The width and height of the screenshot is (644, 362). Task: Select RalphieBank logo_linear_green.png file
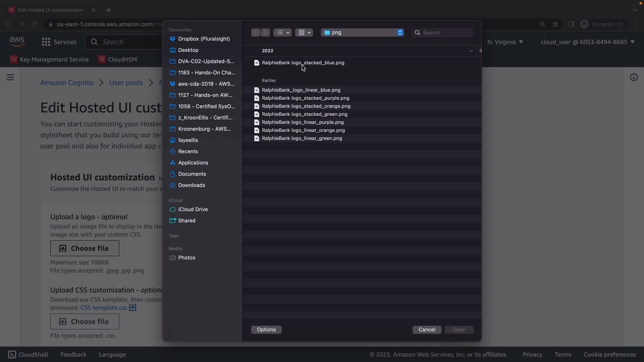[302, 138]
